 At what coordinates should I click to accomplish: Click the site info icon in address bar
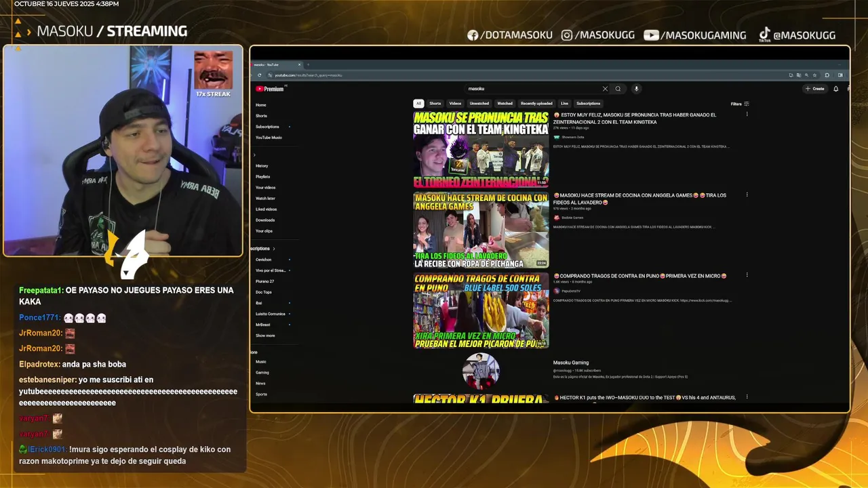[x=271, y=75]
